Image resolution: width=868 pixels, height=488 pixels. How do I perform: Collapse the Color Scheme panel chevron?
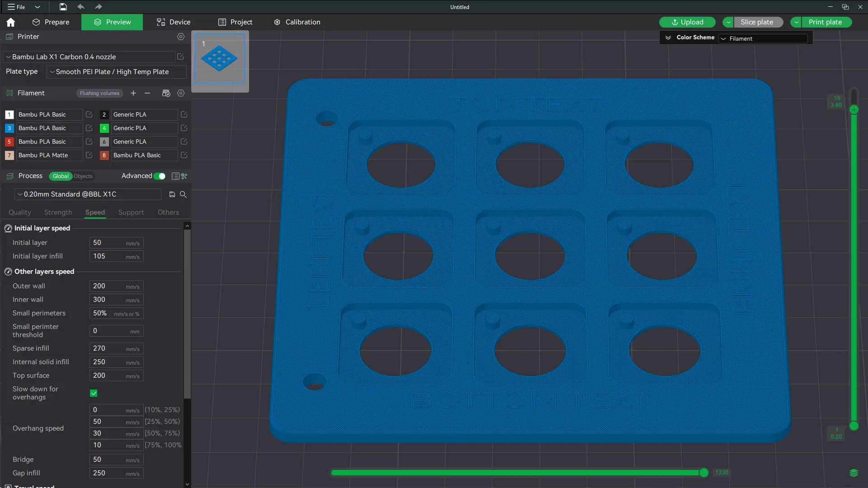coord(668,38)
